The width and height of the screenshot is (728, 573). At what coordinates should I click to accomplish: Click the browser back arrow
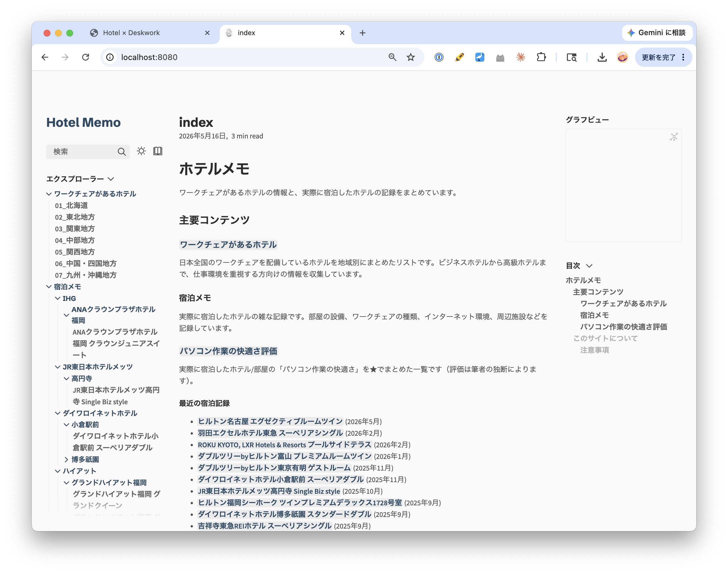pyautogui.click(x=45, y=57)
